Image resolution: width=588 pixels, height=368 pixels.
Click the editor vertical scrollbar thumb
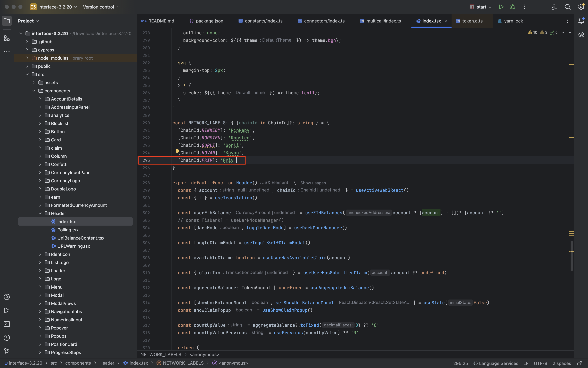(571, 256)
